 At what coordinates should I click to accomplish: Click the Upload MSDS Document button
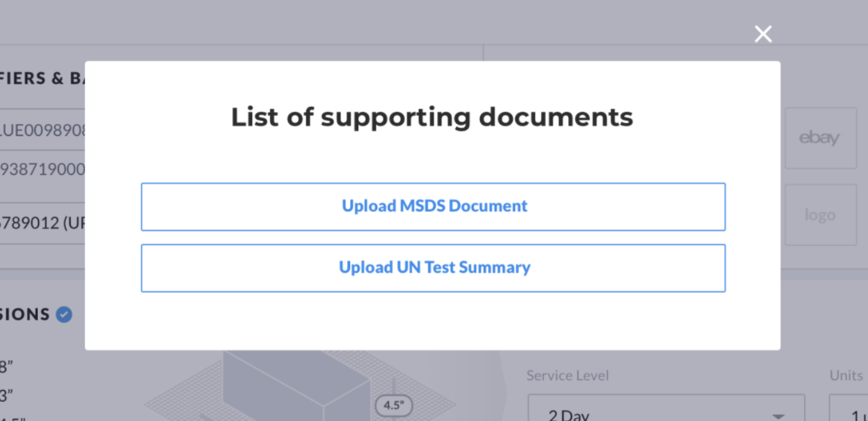tap(433, 207)
